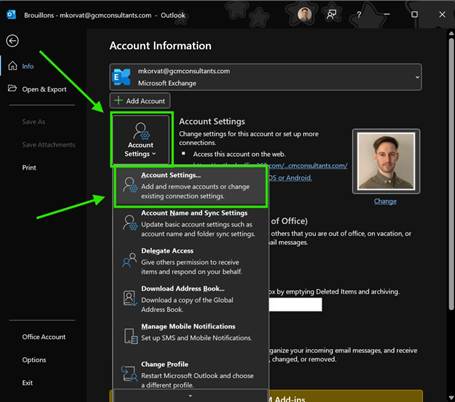Choose Download Address Book... entry
The height and width of the screenshot is (402, 455).
click(x=190, y=299)
